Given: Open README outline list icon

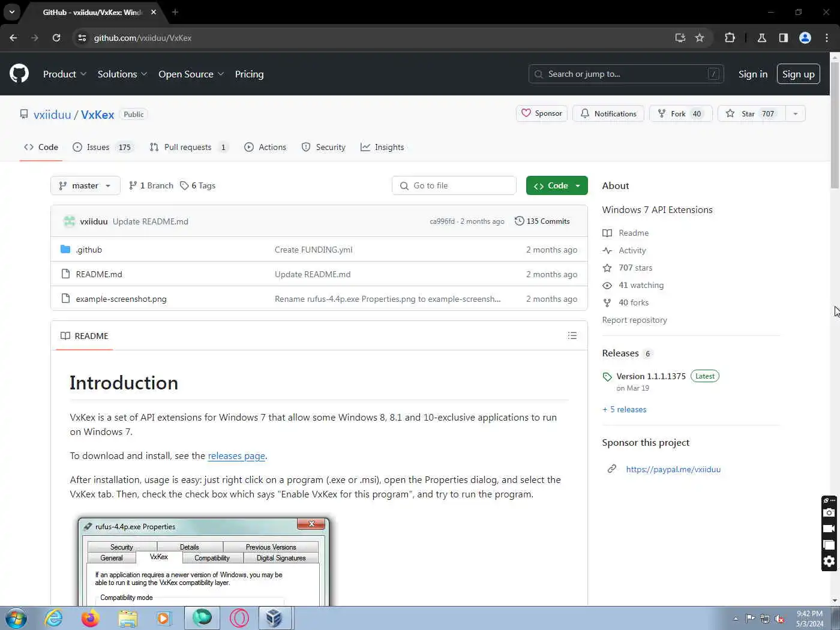Looking at the screenshot, I should coord(572,335).
